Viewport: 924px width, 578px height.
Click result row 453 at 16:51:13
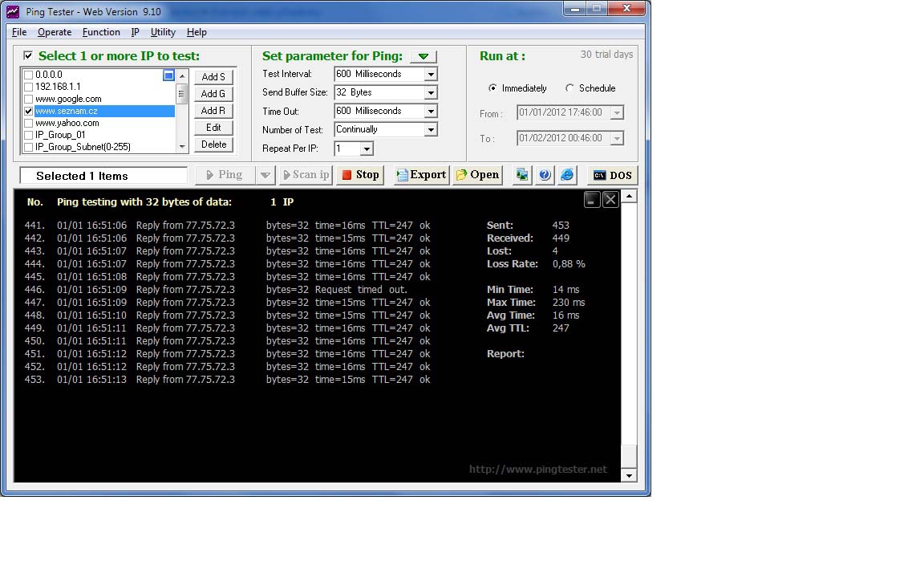(x=228, y=380)
